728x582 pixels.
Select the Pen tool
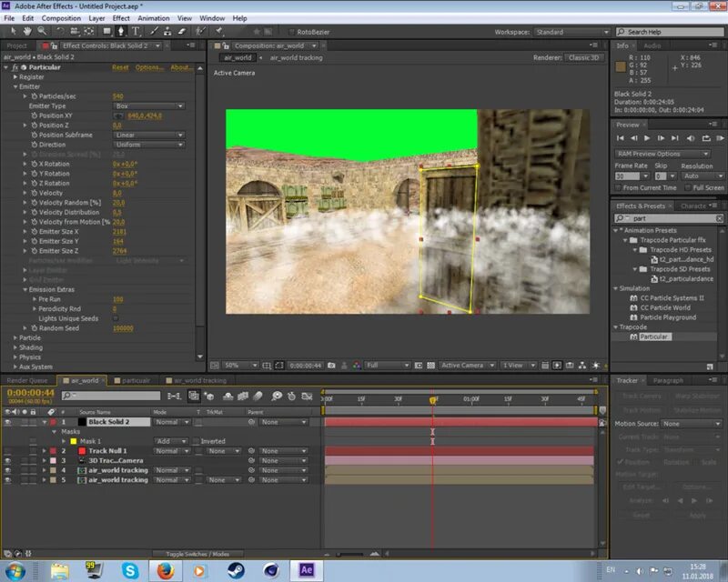(x=121, y=31)
